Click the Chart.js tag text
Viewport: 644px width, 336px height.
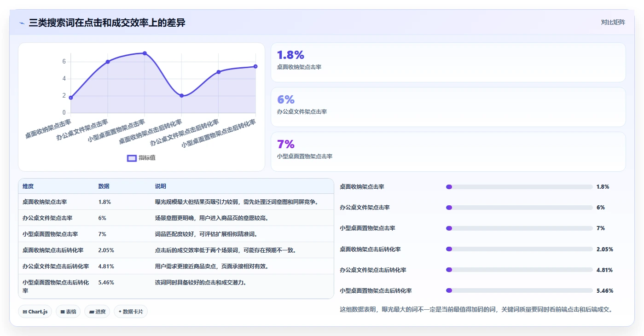click(x=38, y=312)
